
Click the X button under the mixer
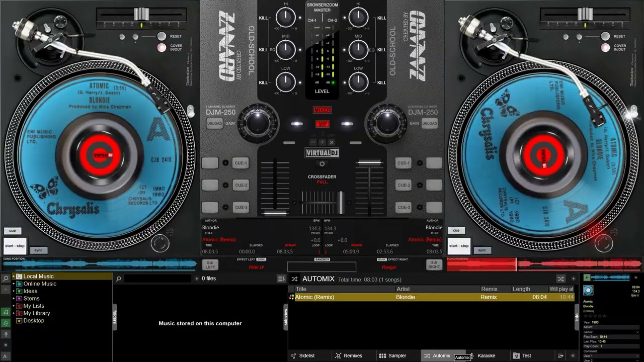tap(331, 142)
